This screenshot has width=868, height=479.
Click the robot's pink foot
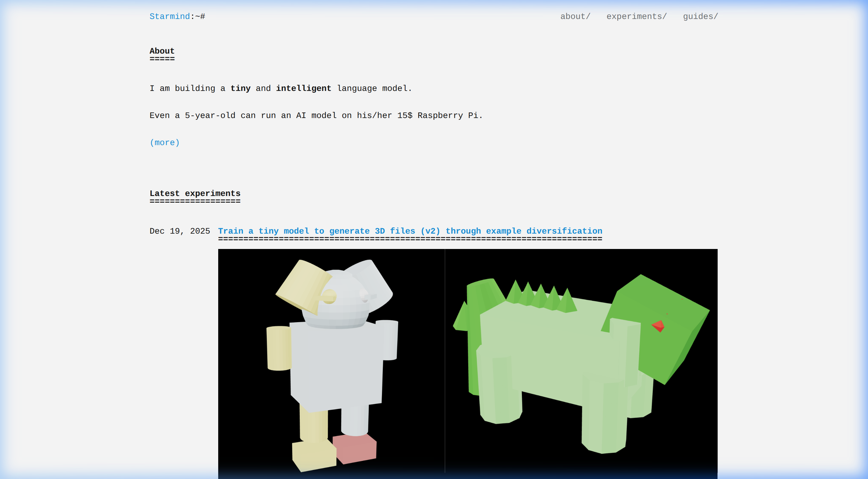pyautogui.click(x=355, y=449)
